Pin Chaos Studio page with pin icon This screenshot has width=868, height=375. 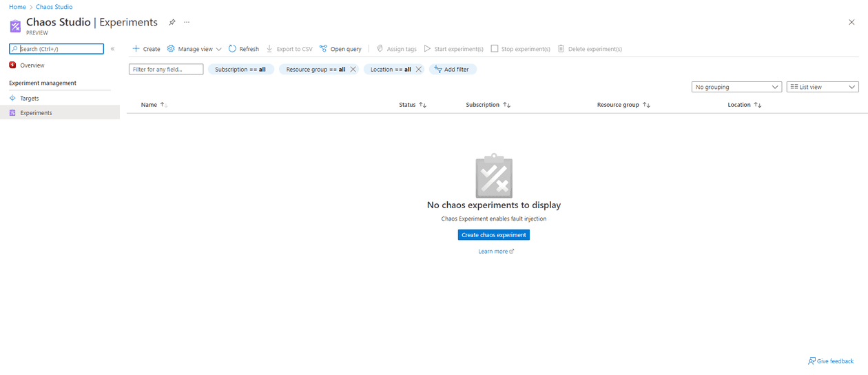172,22
